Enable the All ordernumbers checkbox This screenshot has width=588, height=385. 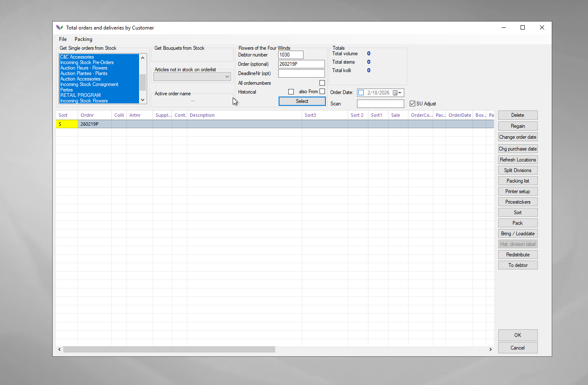[322, 83]
